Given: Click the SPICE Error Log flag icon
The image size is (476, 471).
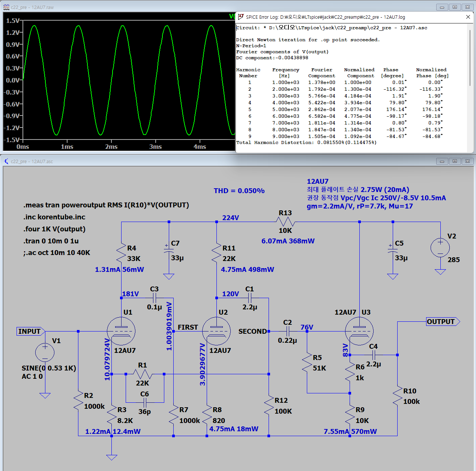Looking at the screenshot, I should 241,17.
